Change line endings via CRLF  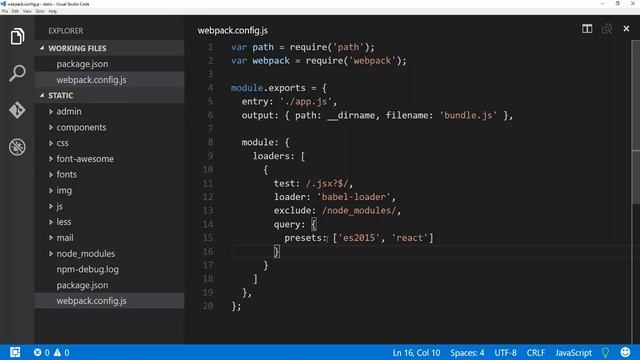(x=536, y=353)
